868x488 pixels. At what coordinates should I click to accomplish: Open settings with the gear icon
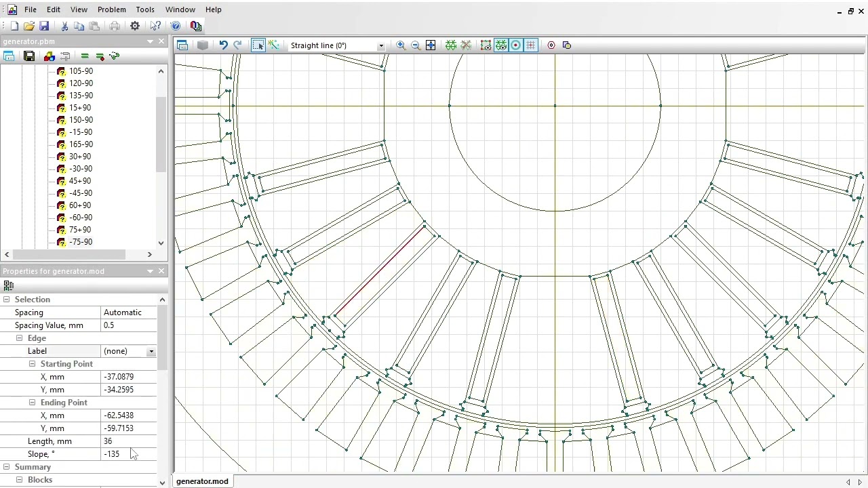click(135, 26)
